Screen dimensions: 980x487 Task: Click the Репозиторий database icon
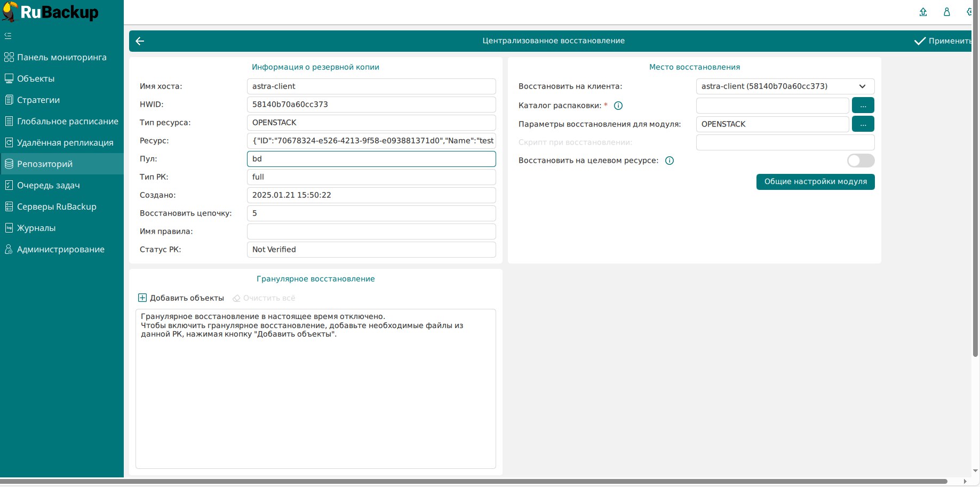tap(9, 164)
